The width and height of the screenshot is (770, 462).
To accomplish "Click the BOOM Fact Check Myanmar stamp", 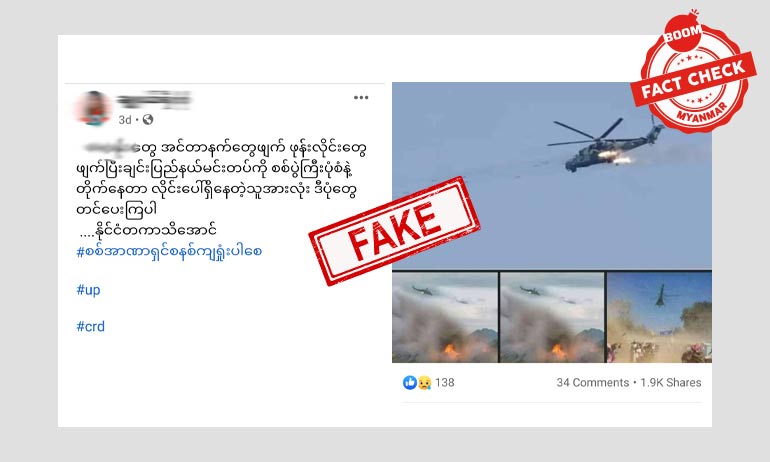I will pos(693,74).
